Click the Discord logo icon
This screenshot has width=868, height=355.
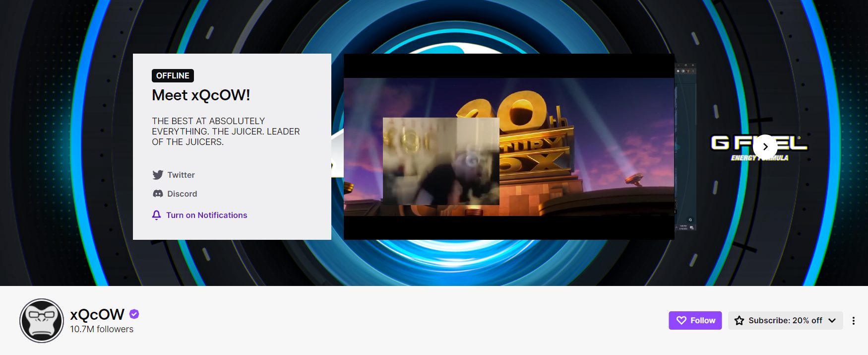158,194
